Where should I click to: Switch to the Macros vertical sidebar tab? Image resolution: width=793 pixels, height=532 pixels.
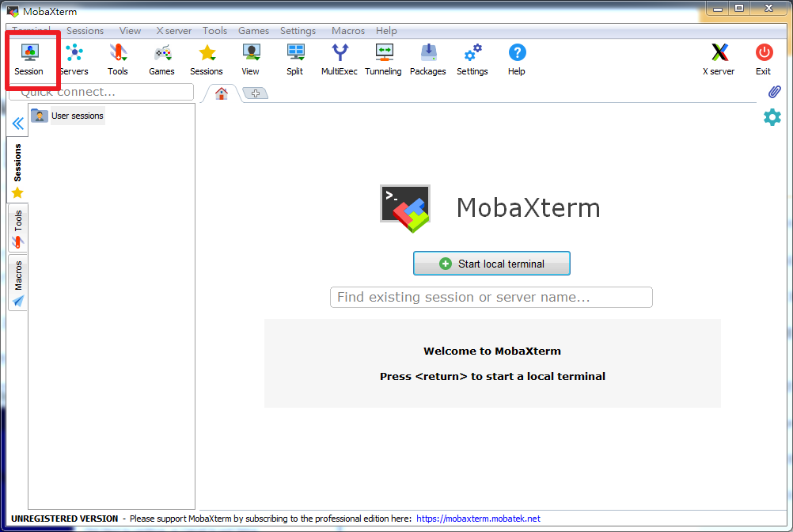click(17, 283)
